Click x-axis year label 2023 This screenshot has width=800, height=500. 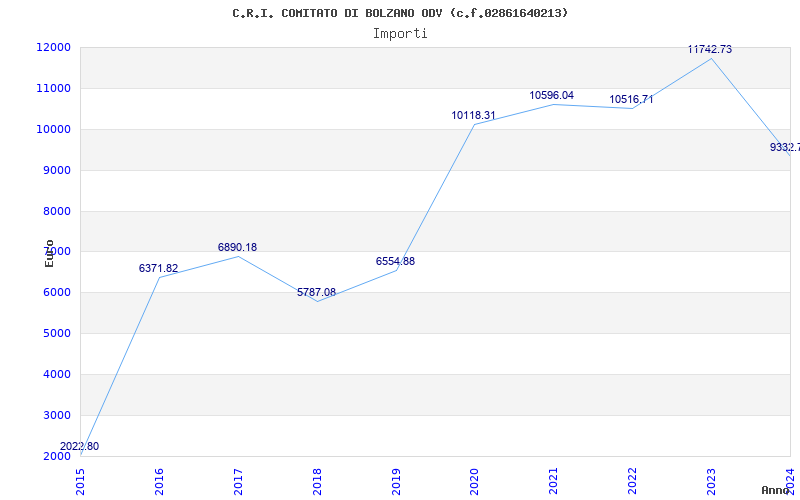pyautogui.click(x=711, y=481)
